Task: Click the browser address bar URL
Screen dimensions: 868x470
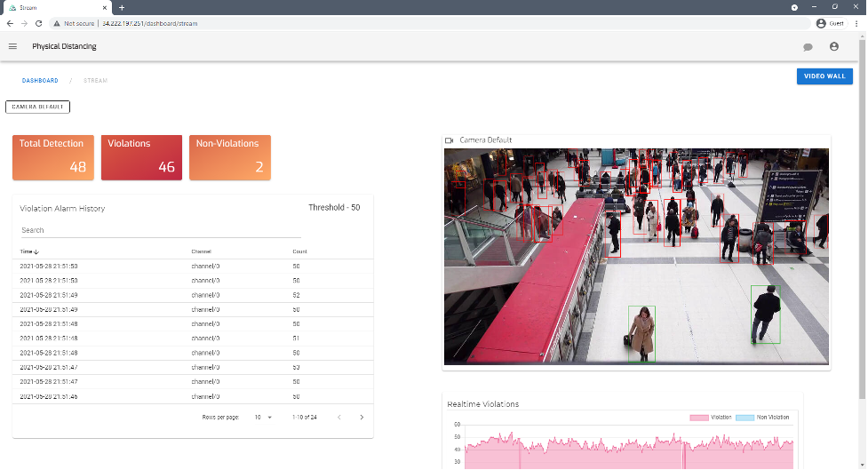Action: (x=149, y=23)
